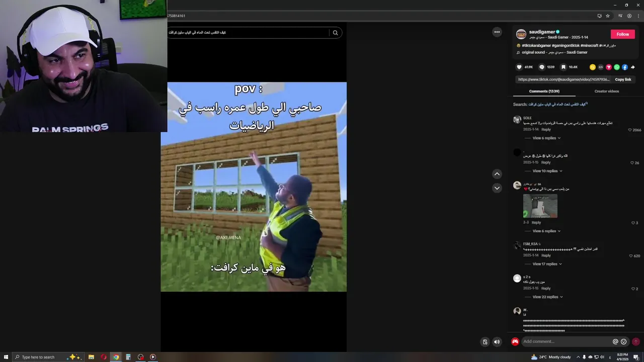Switch to Creator videos tab

pos(606,91)
